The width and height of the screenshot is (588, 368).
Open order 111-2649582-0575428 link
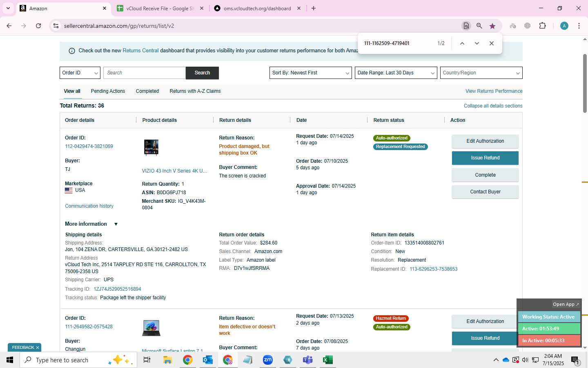tap(89, 327)
